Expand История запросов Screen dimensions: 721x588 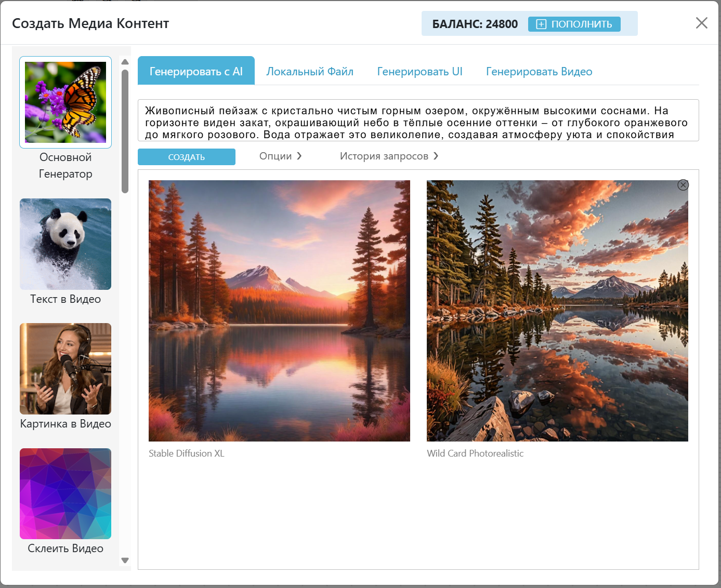point(389,156)
